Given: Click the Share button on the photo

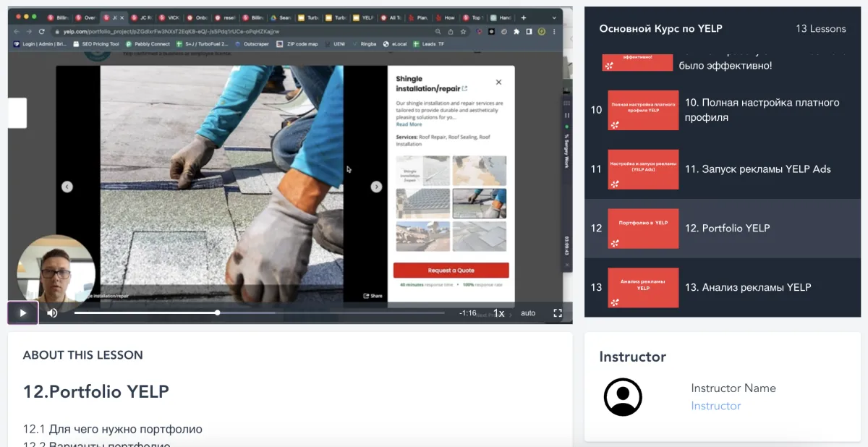Looking at the screenshot, I should [373, 296].
